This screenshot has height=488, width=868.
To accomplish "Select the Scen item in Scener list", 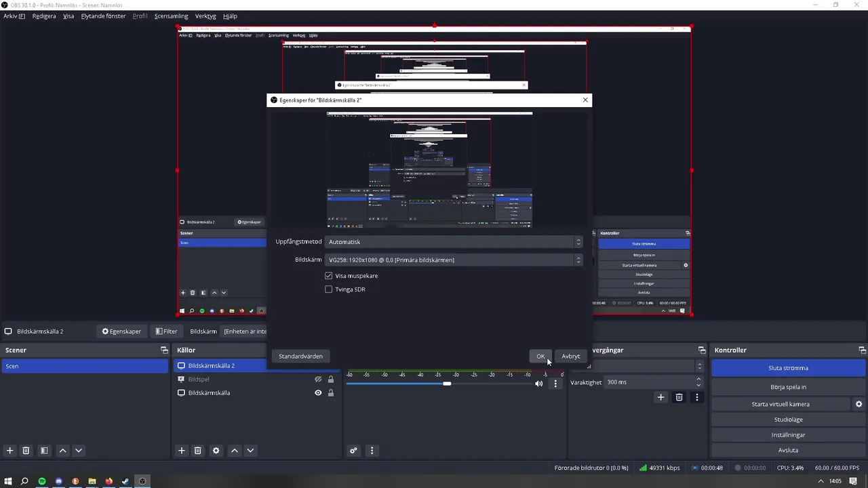I will tap(85, 366).
